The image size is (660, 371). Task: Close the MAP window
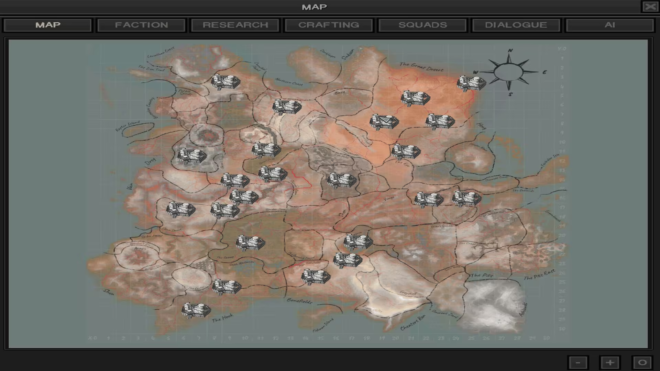point(649,6)
